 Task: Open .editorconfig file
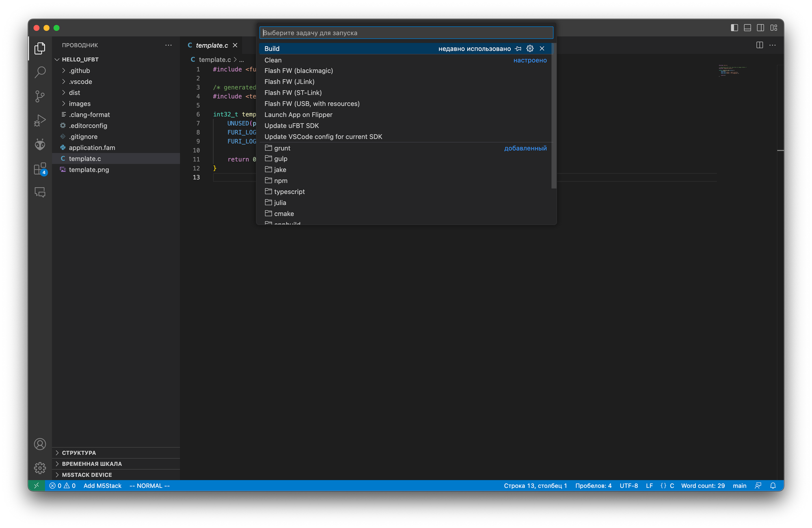[x=116, y=126]
